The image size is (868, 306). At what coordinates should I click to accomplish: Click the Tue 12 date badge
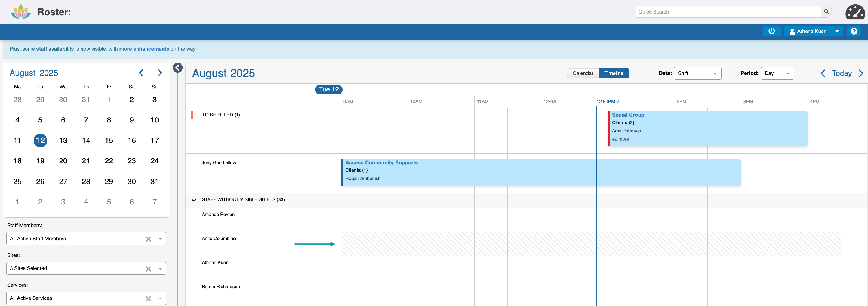tap(328, 89)
